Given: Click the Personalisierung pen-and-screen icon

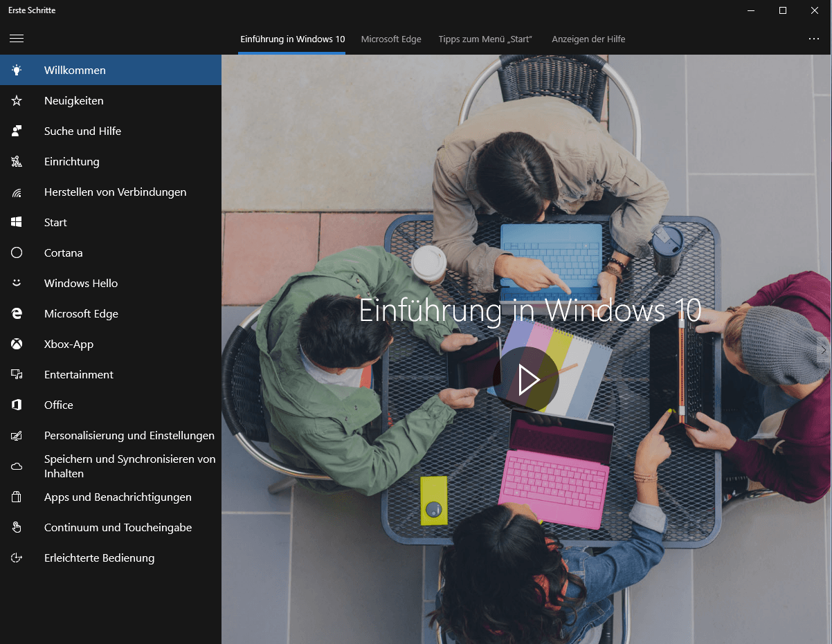Looking at the screenshot, I should point(17,435).
